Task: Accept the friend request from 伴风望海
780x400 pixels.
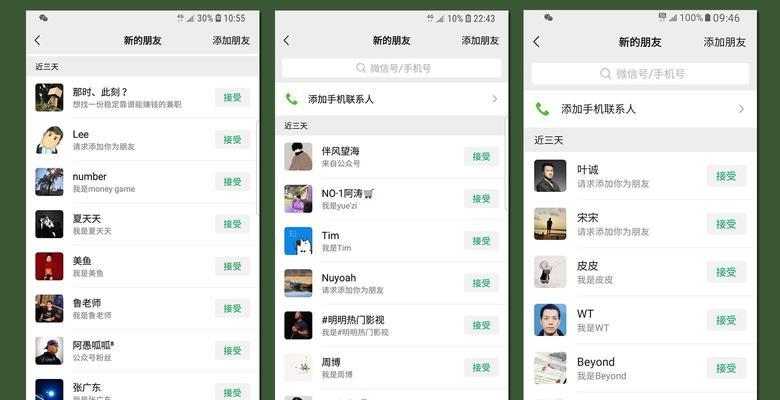Action: click(x=482, y=156)
